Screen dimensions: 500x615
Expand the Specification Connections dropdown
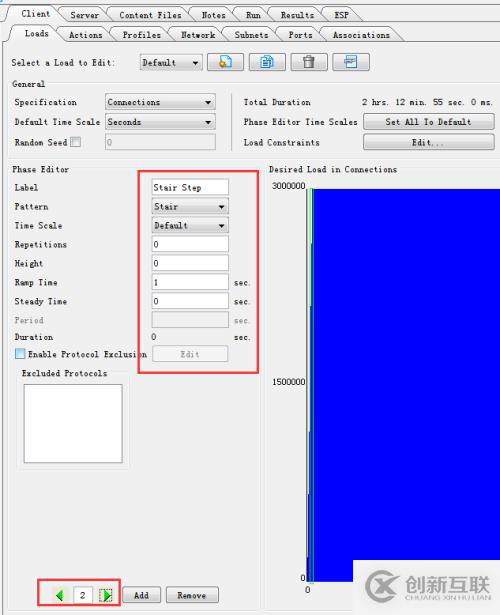point(160,102)
